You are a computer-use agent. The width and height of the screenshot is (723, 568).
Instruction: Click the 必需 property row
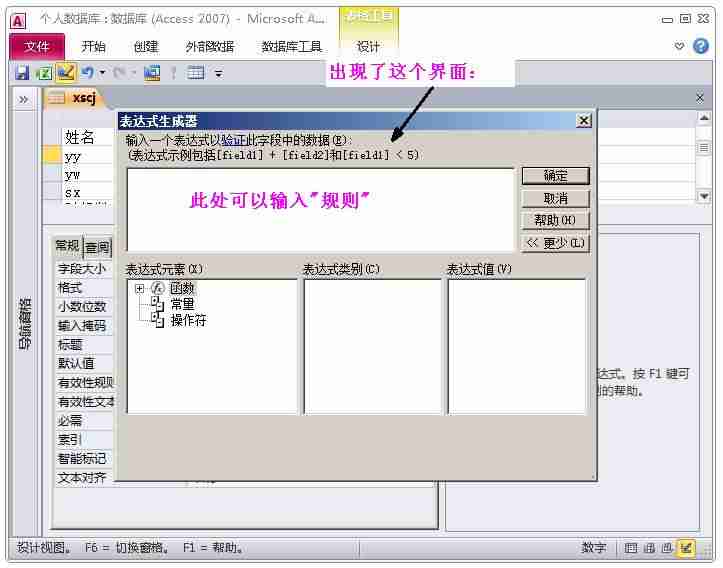pos(84,421)
